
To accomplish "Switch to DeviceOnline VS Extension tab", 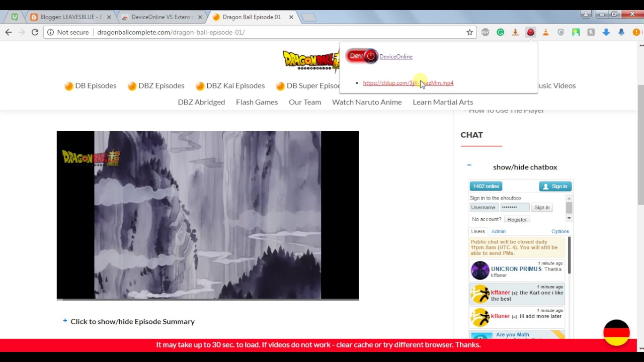I will [x=162, y=17].
